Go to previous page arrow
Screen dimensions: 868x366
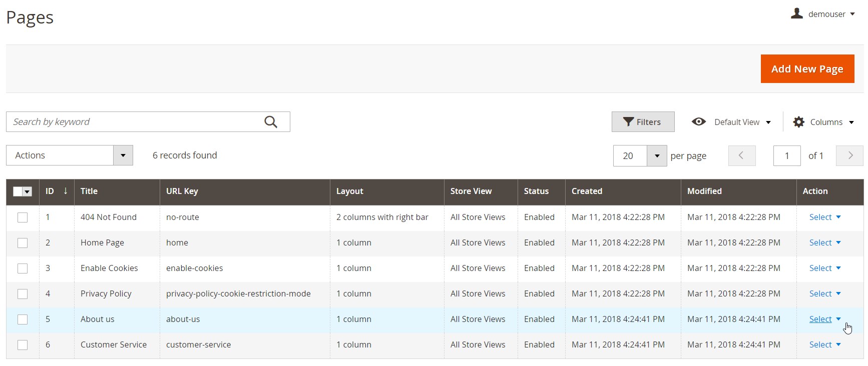click(x=741, y=155)
